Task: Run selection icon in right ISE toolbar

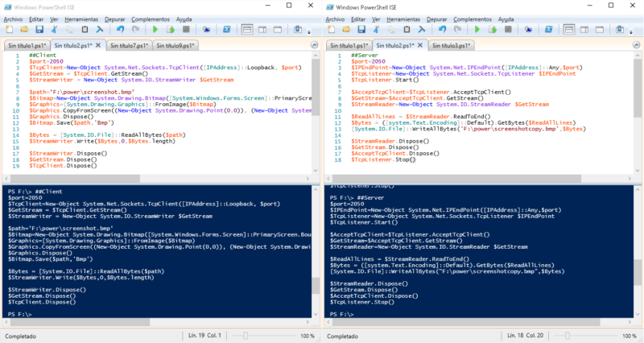Action: pos(493,29)
